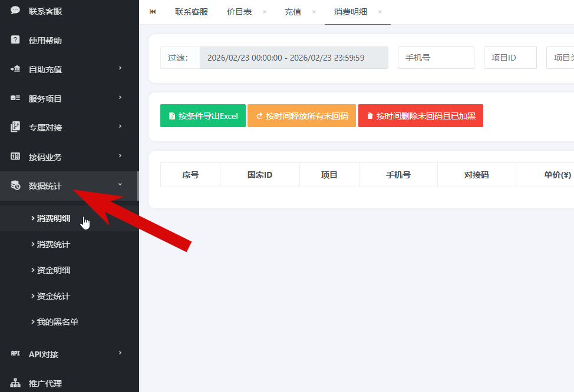This screenshot has width=574, height=392.
Task: Click the 国家ID column header
Action: click(260, 175)
